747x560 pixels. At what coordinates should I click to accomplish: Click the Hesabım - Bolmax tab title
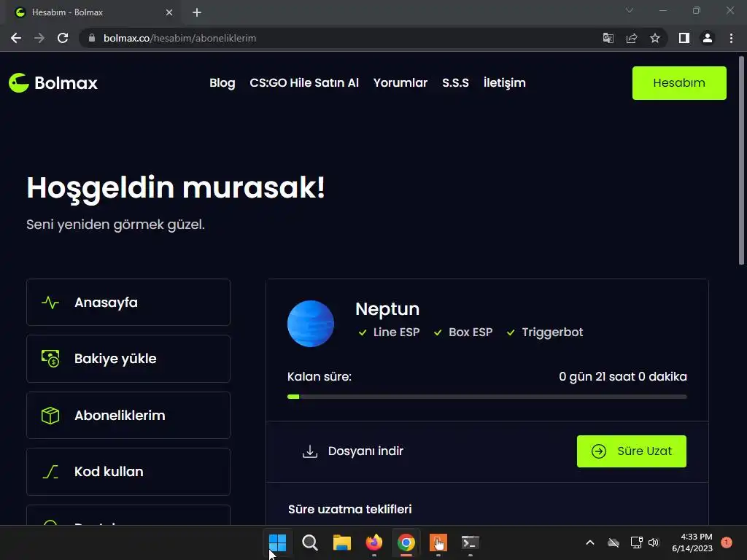[67, 12]
